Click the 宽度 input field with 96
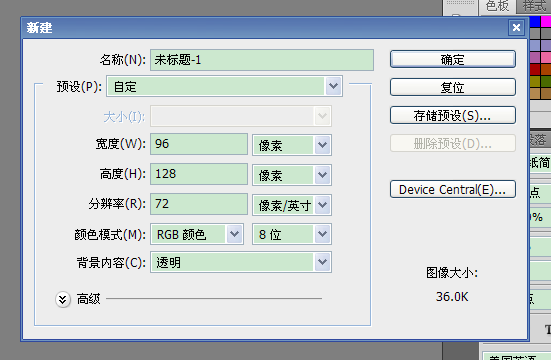This screenshot has height=360, width=551. (x=199, y=144)
